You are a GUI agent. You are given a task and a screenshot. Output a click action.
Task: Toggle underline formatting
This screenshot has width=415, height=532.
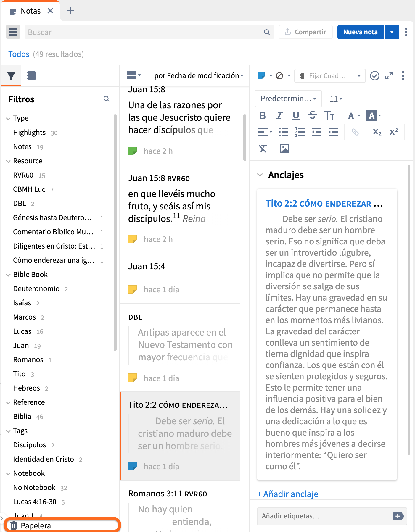point(296,115)
